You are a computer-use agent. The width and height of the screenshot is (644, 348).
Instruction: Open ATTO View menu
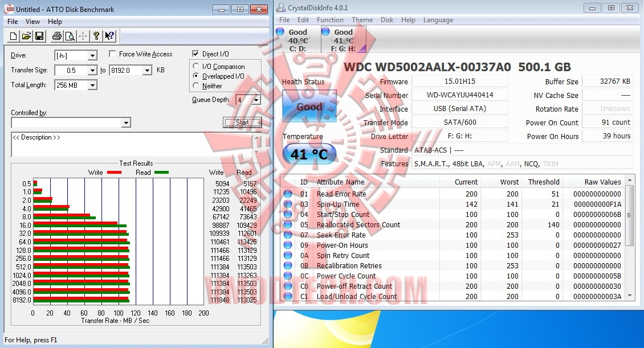32,21
